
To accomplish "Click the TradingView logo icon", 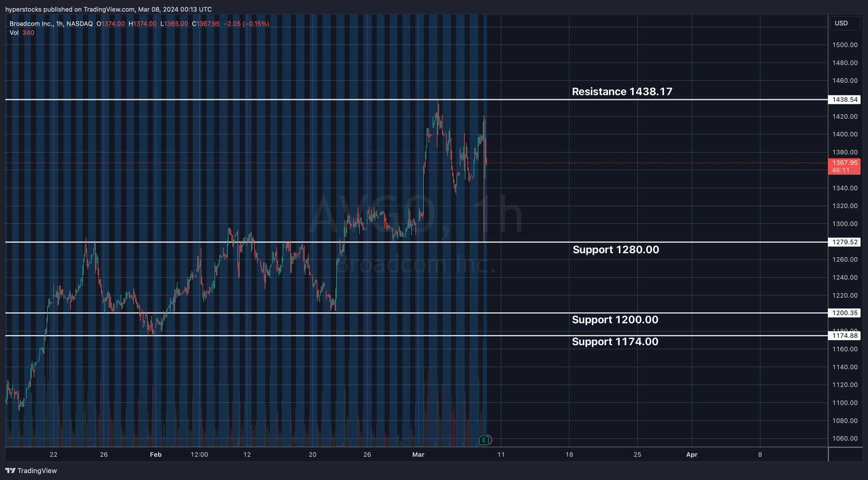I will 10,471.
